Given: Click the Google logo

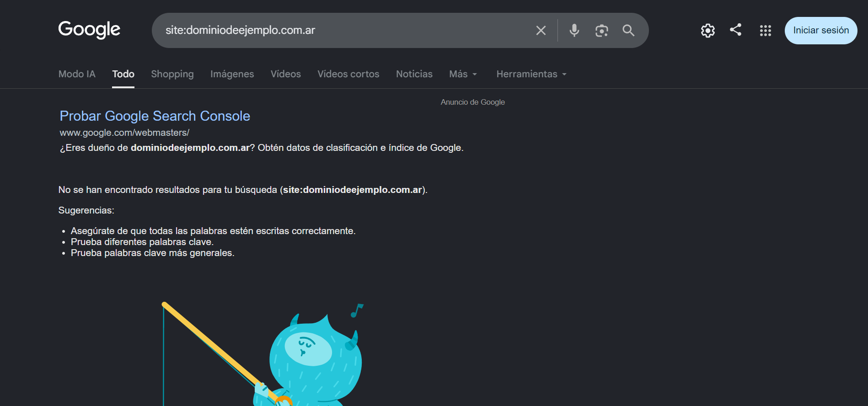Looking at the screenshot, I should tap(89, 30).
